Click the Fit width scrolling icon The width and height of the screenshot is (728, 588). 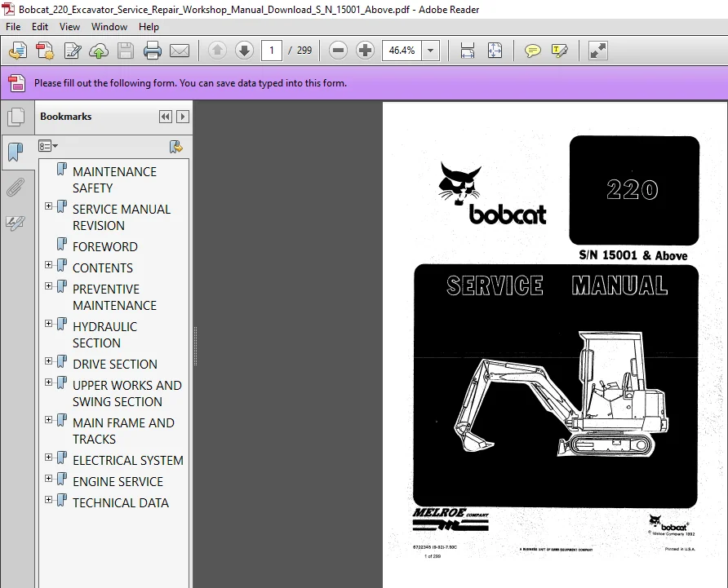coord(468,50)
